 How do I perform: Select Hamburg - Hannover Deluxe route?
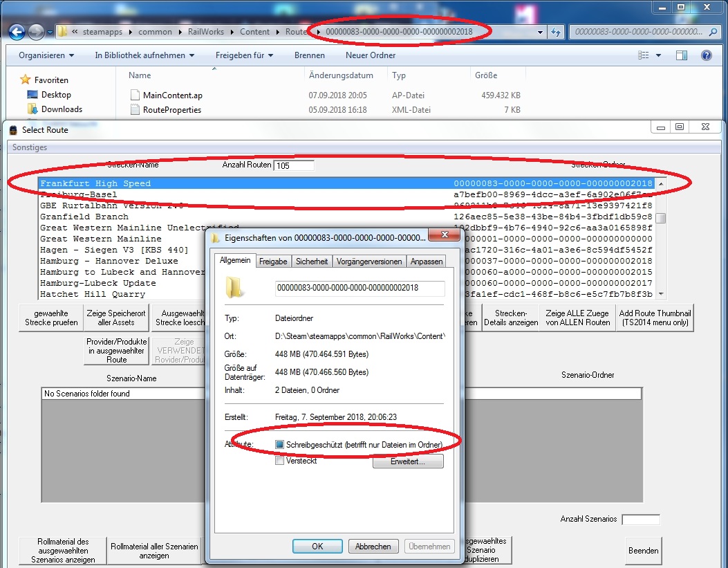tap(109, 261)
